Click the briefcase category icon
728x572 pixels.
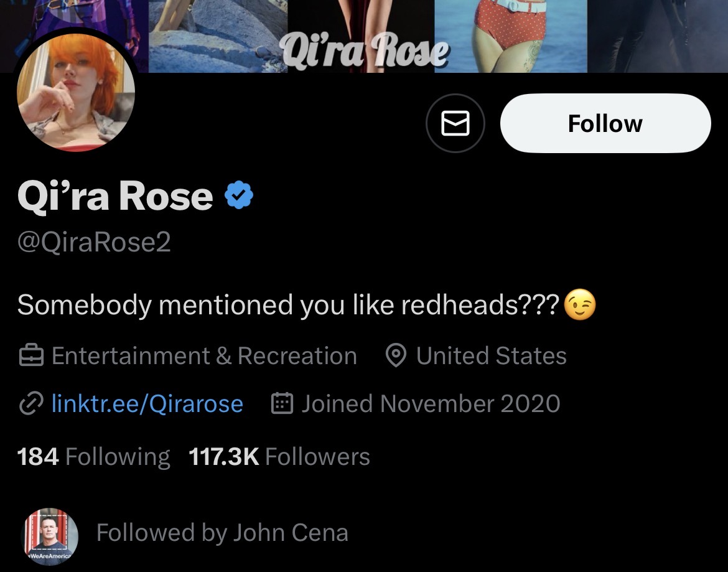point(30,356)
